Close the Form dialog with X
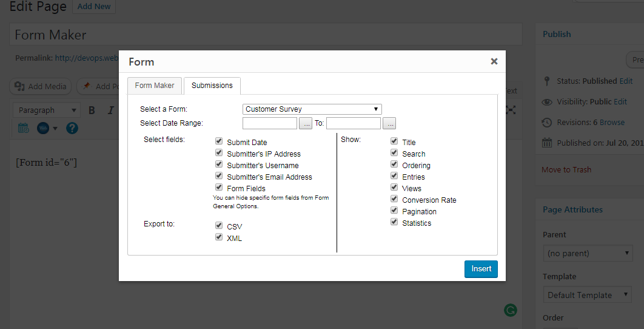 tap(494, 61)
